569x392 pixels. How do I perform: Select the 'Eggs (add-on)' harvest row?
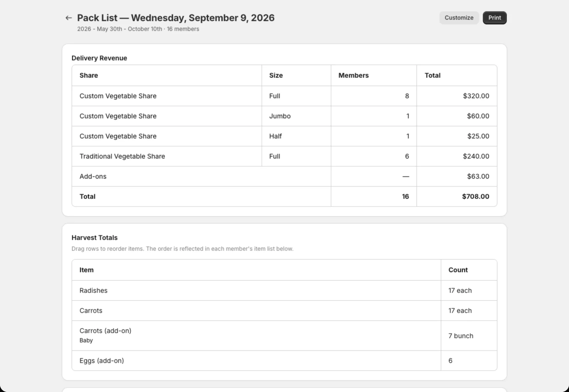pos(284,361)
